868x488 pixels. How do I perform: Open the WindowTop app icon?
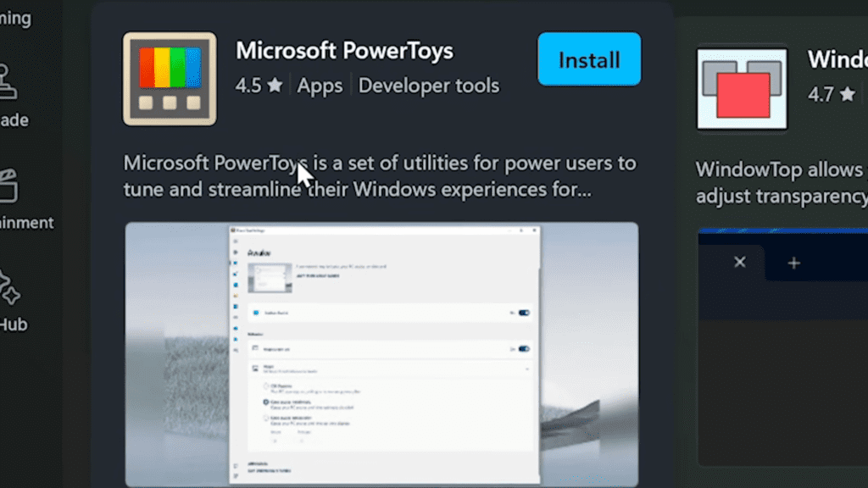(741, 87)
